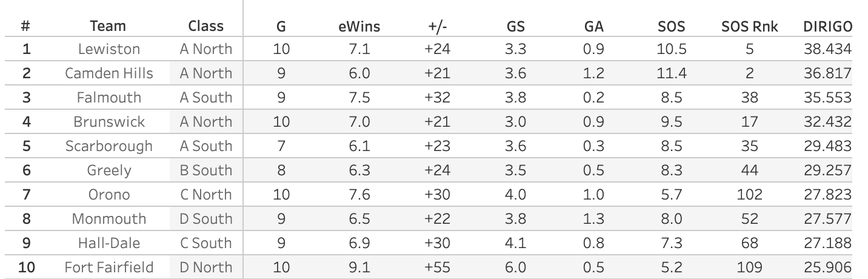Select the SOS Rnk column header

point(750,26)
